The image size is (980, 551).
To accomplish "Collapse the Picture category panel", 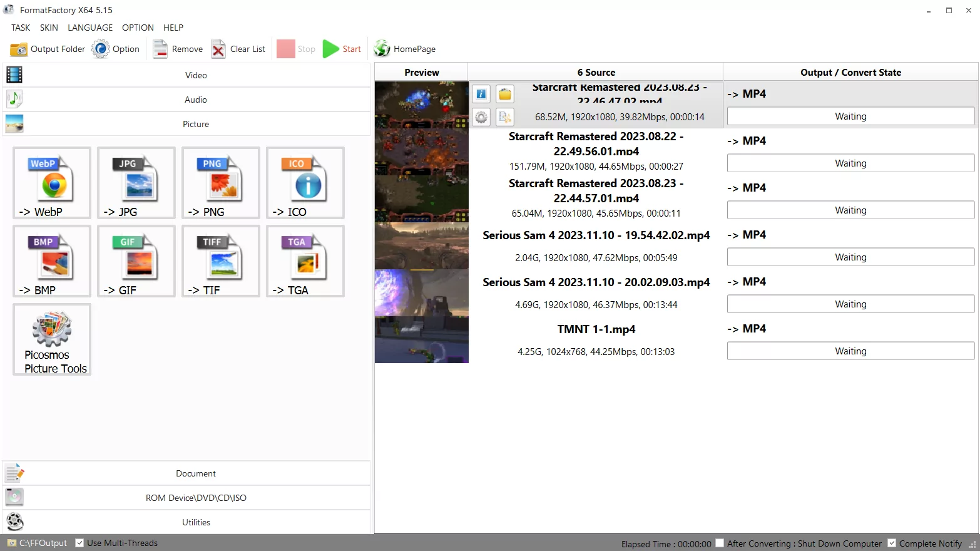I will point(186,124).
